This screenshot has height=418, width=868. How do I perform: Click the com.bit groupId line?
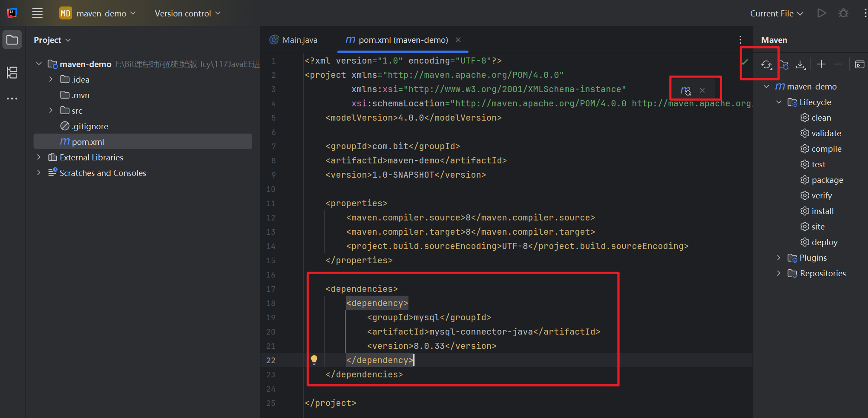(x=393, y=146)
